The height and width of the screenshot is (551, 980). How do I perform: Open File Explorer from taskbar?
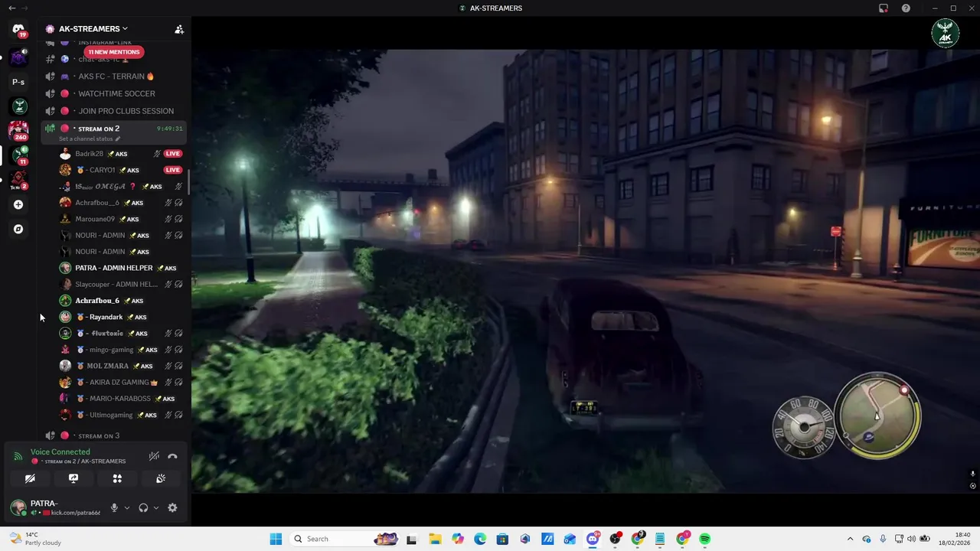[x=435, y=539]
